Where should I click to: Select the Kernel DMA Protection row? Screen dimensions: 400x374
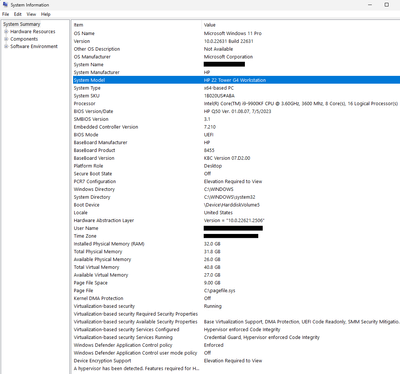pos(236,298)
